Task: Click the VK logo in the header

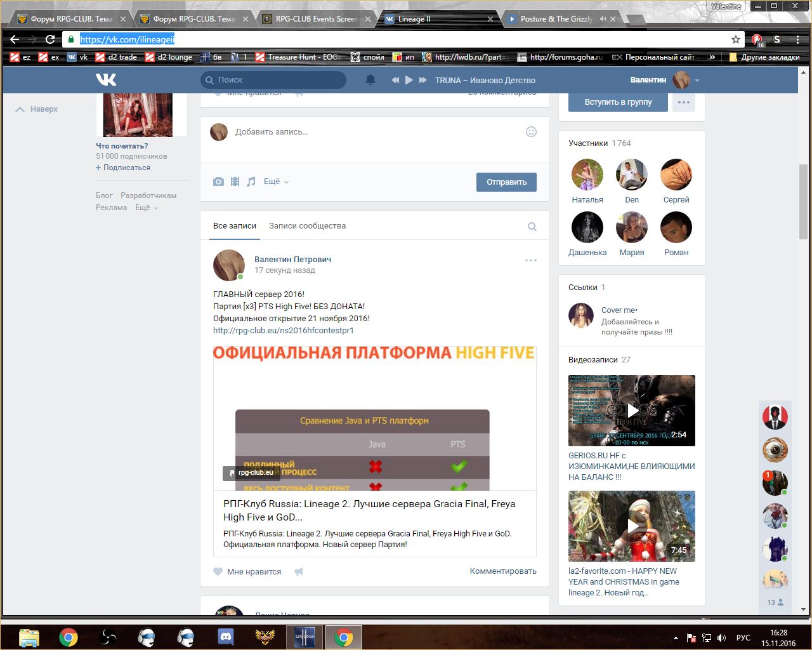Action: pyautogui.click(x=107, y=80)
